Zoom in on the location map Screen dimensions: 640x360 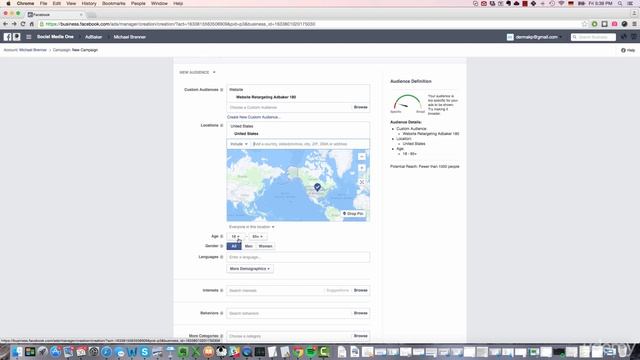point(362,168)
